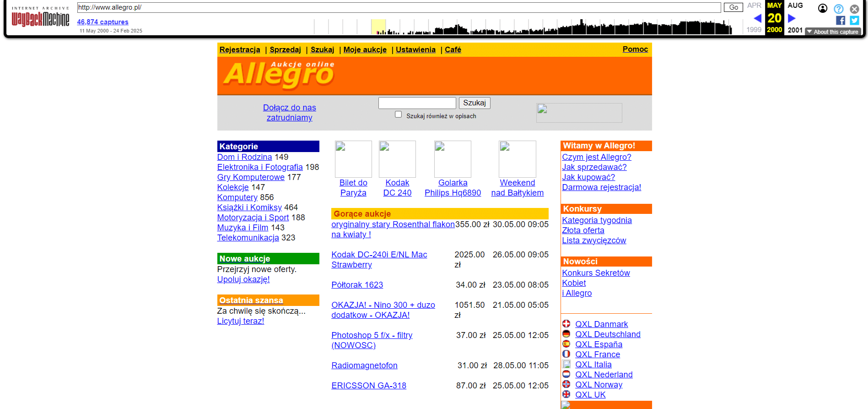Open Ustawienia menu item
The width and height of the screenshot is (868, 409).
click(x=415, y=49)
